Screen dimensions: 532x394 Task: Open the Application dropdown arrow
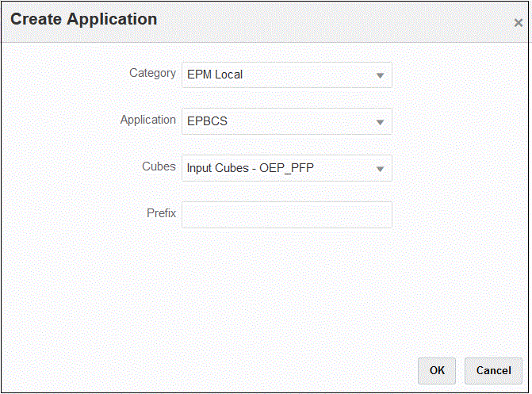pos(380,122)
